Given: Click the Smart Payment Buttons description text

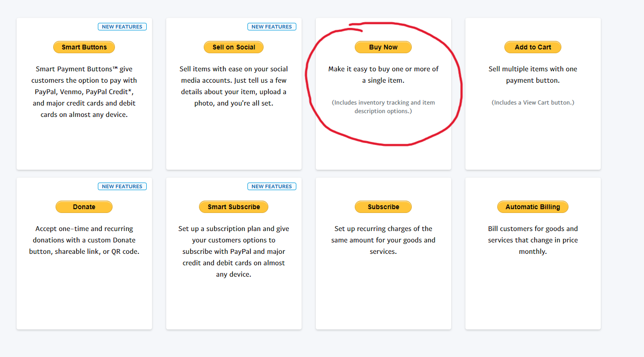Looking at the screenshot, I should pyautogui.click(x=84, y=92).
